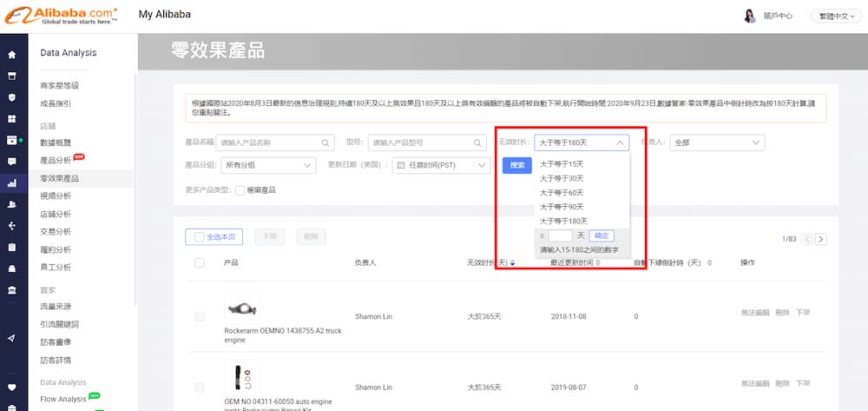The width and height of the screenshot is (868, 411).
Task: Click the arrows icon in dark sidebar
Action: click(x=11, y=226)
